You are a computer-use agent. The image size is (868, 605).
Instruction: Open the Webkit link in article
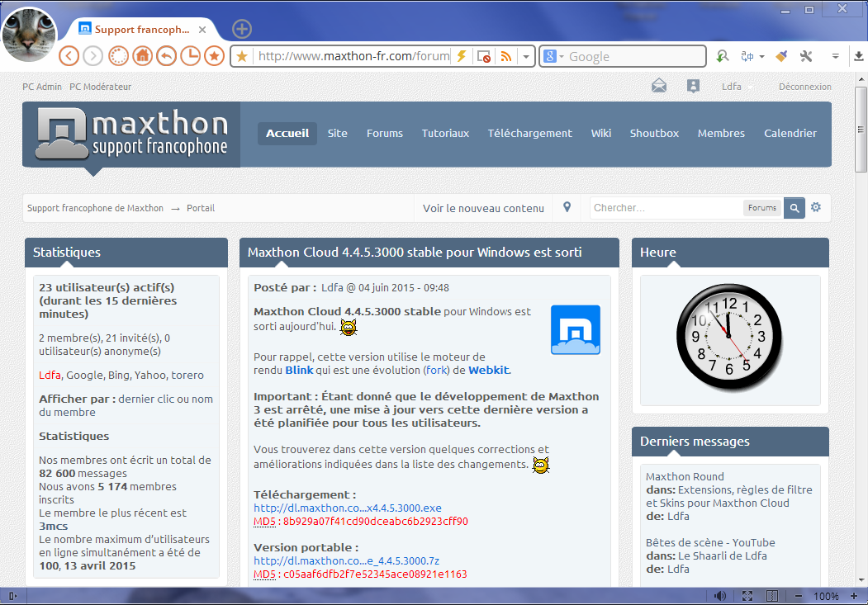point(488,371)
